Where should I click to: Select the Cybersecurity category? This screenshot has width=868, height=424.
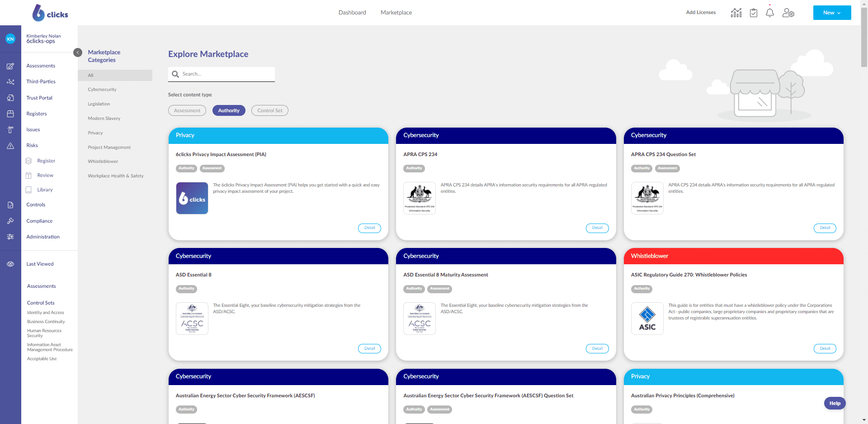tap(102, 90)
